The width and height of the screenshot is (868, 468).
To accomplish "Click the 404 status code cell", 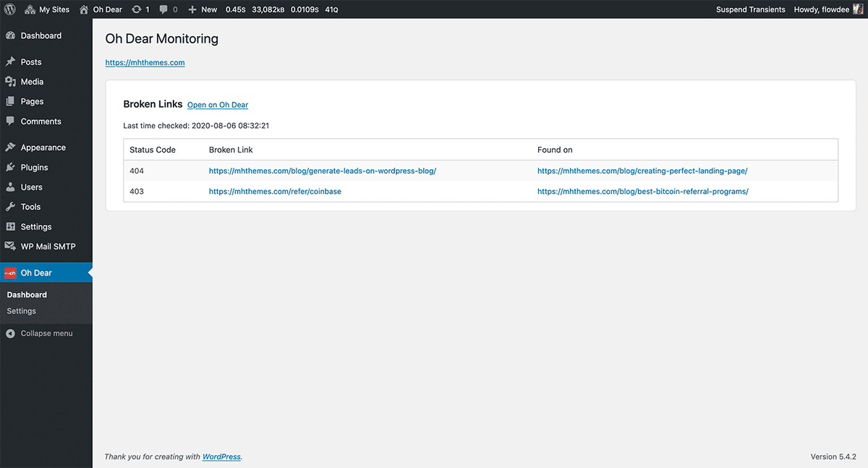I will coord(137,171).
